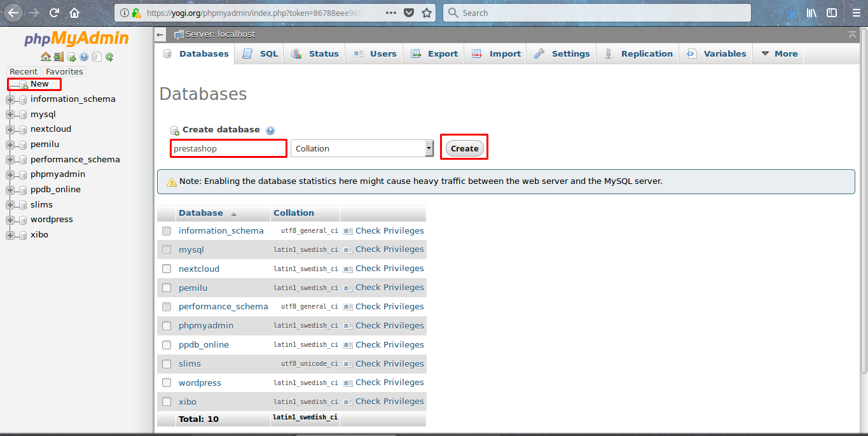This screenshot has width=868, height=436.
Task: Switch to the Status tab
Action: pyautogui.click(x=315, y=54)
